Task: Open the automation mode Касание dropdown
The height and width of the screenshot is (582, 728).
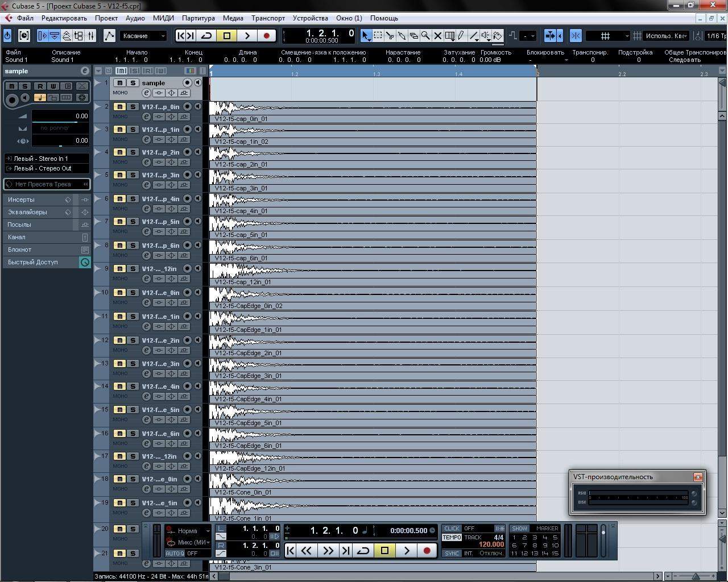Action: [143, 36]
